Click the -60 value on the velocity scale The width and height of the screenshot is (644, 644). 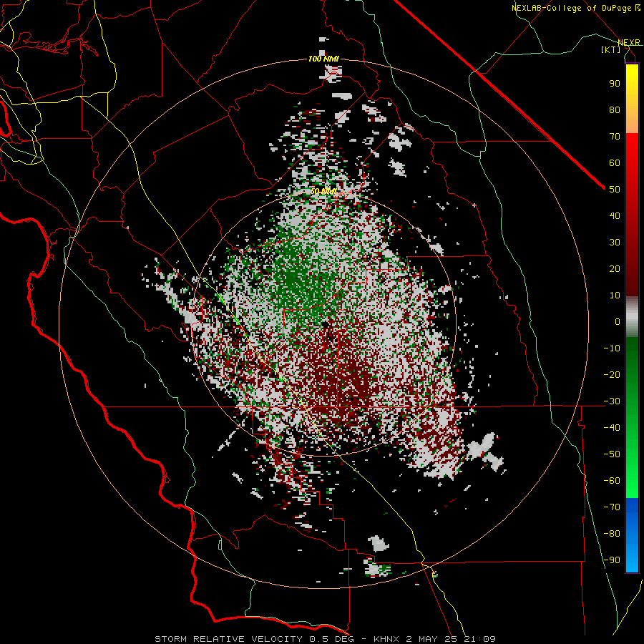[612, 481]
